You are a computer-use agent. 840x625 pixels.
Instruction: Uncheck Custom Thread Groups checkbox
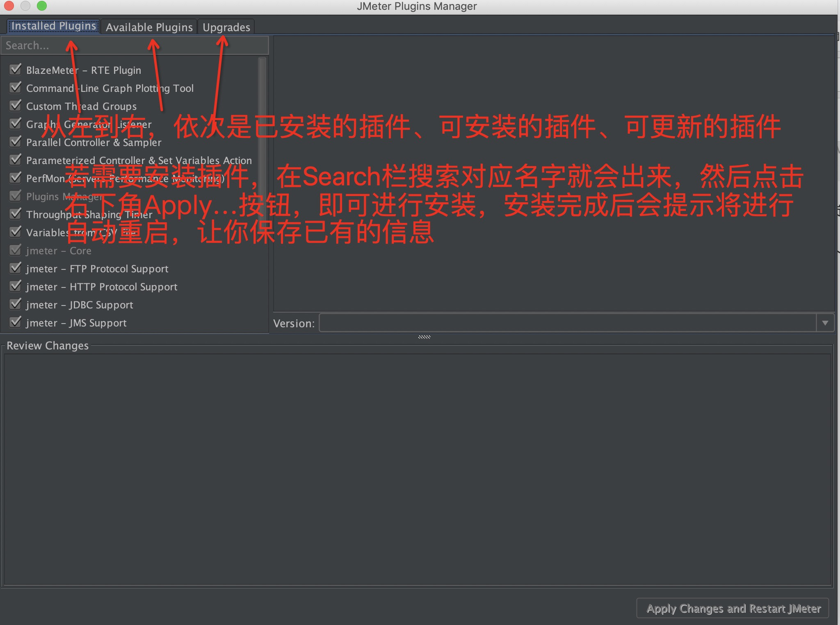click(x=16, y=105)
